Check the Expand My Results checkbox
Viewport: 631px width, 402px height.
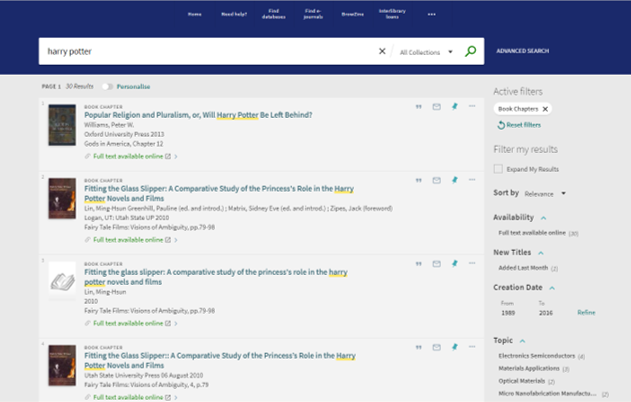(498, 169)
